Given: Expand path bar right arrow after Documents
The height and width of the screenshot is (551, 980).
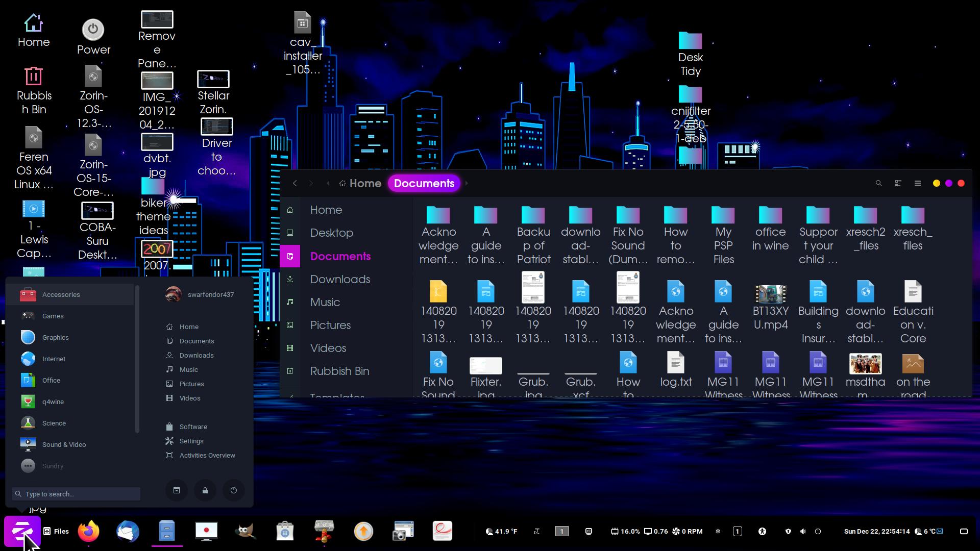Looking at the screenshot, I should (466, 183).
